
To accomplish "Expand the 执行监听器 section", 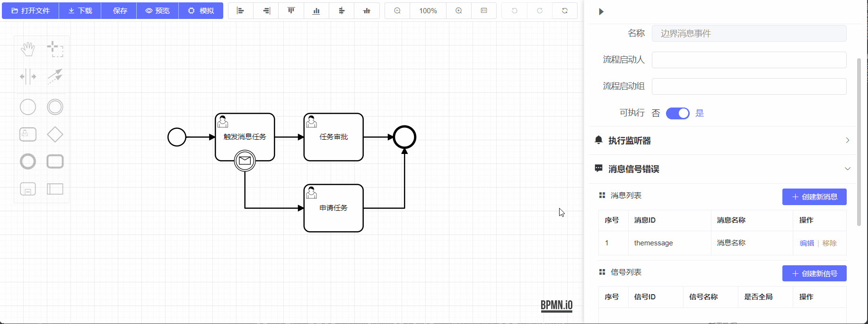I will tap(722, 141).
